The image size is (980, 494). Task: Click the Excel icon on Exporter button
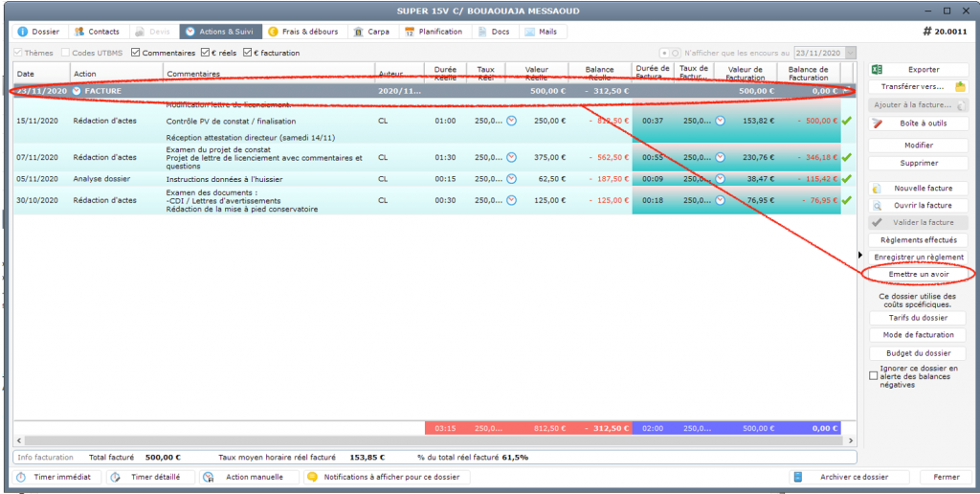(x=878, y=70)
